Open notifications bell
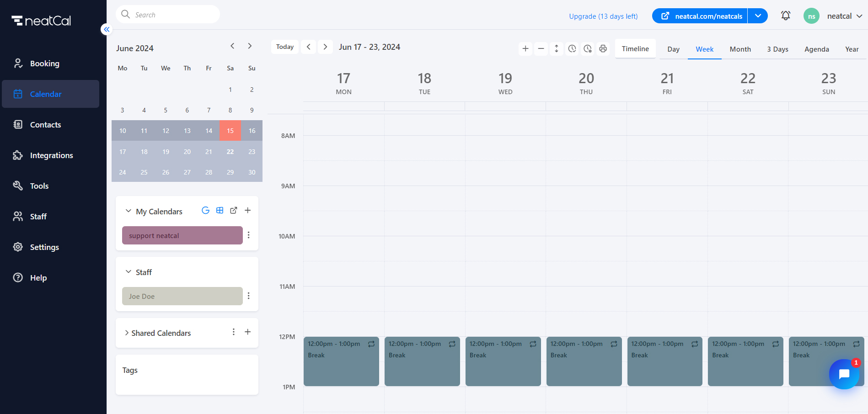 coord(786,16)
